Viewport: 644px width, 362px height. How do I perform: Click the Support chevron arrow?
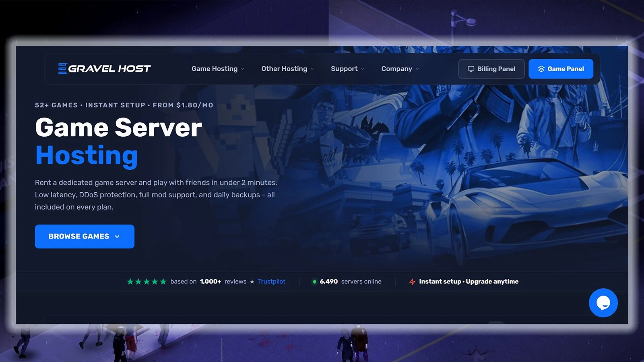[x=362, y=69]
